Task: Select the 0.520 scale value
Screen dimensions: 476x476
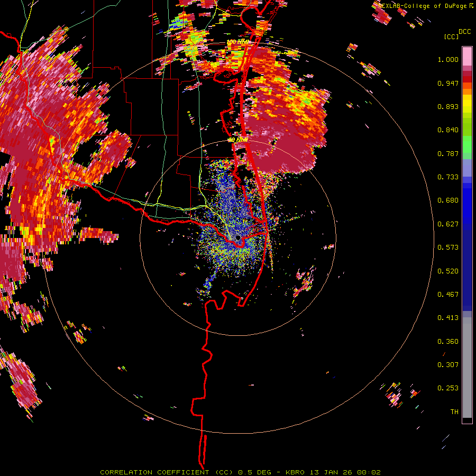Action: click(x=448, y=271)
